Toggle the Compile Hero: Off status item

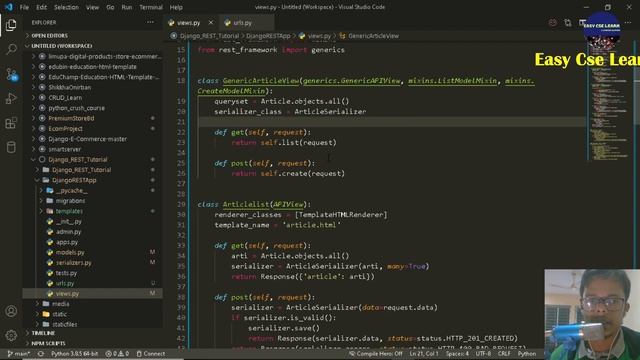click(376, 354)
